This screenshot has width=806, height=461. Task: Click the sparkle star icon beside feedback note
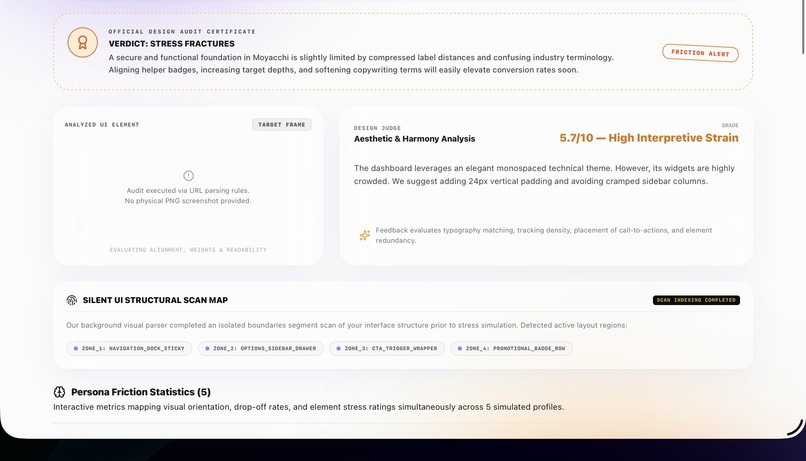(x=364, y=235)
